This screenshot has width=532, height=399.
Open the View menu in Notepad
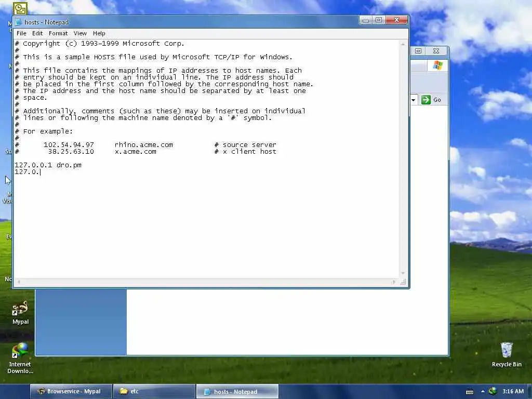click(x=80, y=33)
